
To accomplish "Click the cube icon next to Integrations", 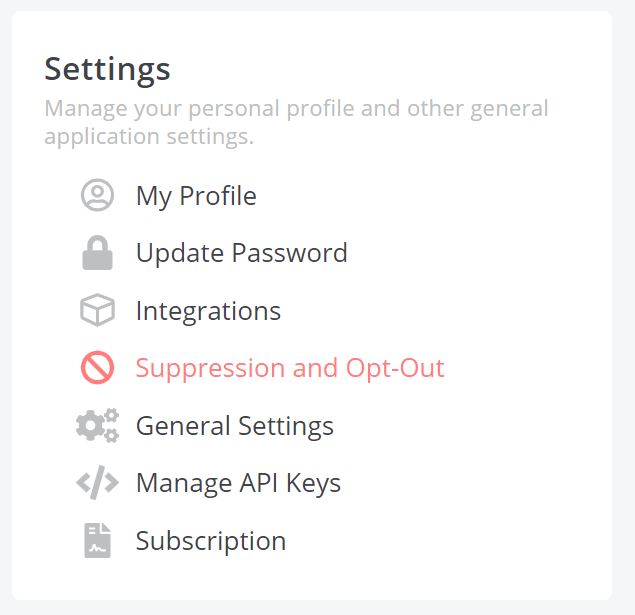I will pyautogui.click(x=97, y=310).
